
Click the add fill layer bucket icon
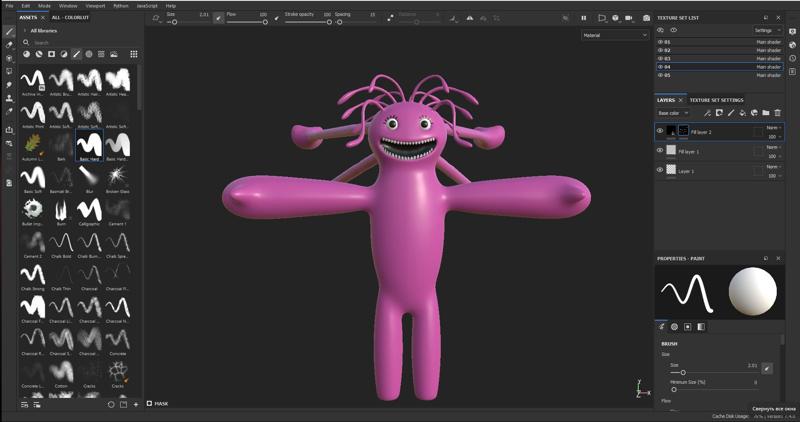coord(742,113)
